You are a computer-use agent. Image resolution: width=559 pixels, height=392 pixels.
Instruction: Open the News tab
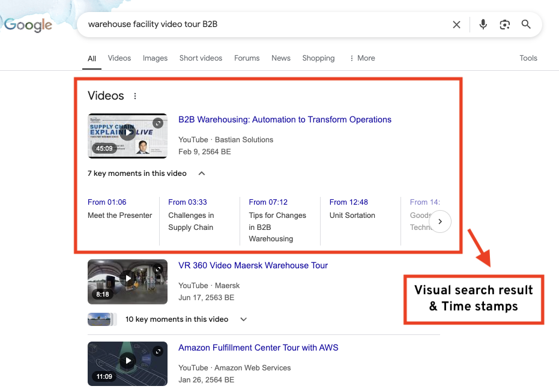tap(281, 58)
